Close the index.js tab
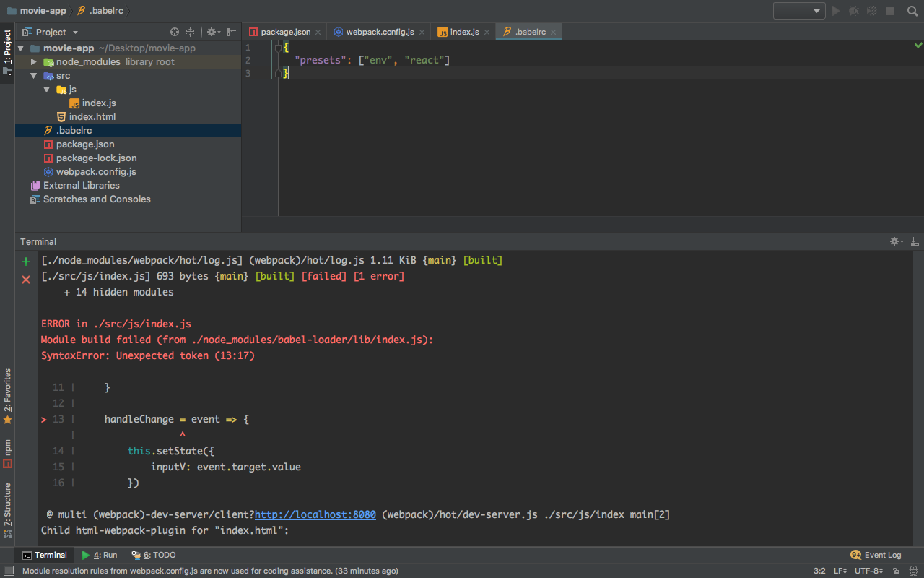924x578 pixels. pyautogui.click(x=487, y=32)
